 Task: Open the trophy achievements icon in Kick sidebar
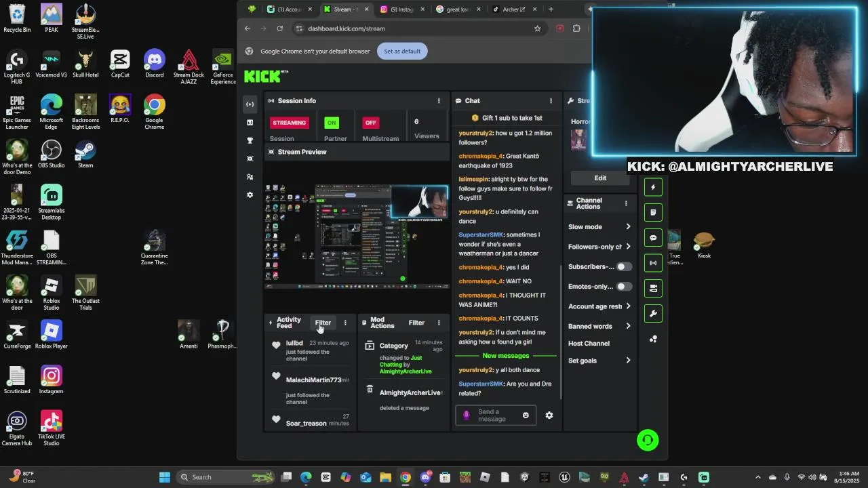click(x=250, y=140)
